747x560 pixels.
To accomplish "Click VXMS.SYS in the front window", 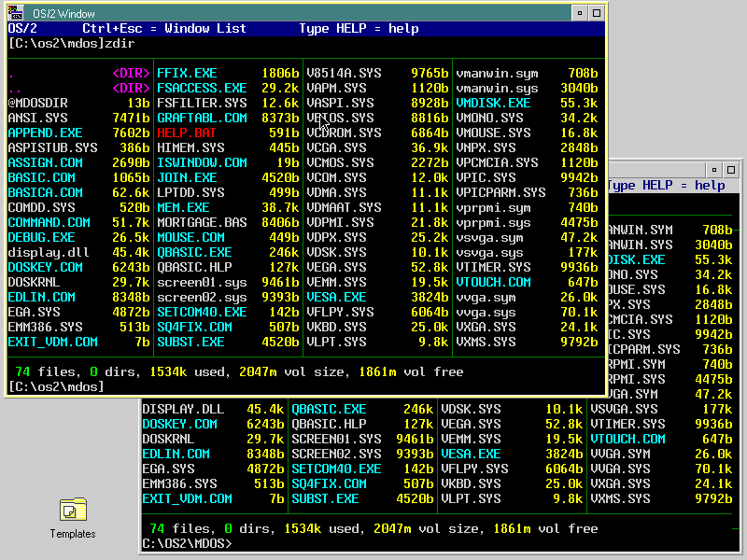I will pos(486,342).
